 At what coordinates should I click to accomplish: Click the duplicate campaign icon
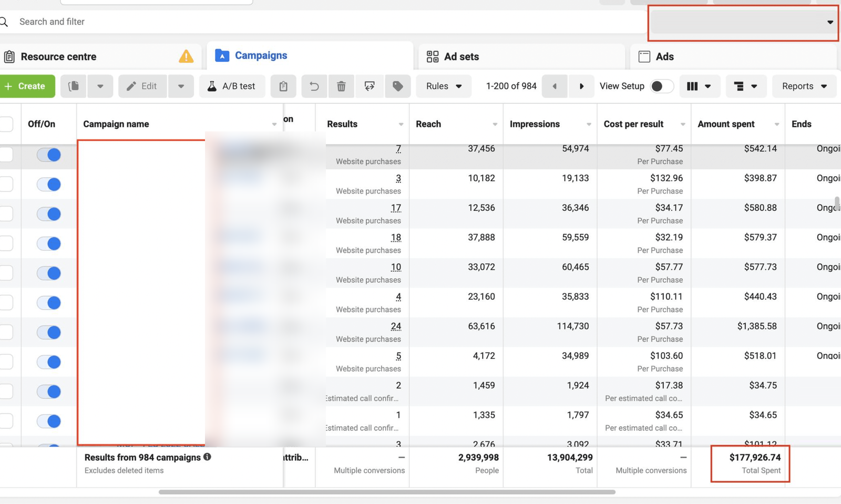[74, 86]
